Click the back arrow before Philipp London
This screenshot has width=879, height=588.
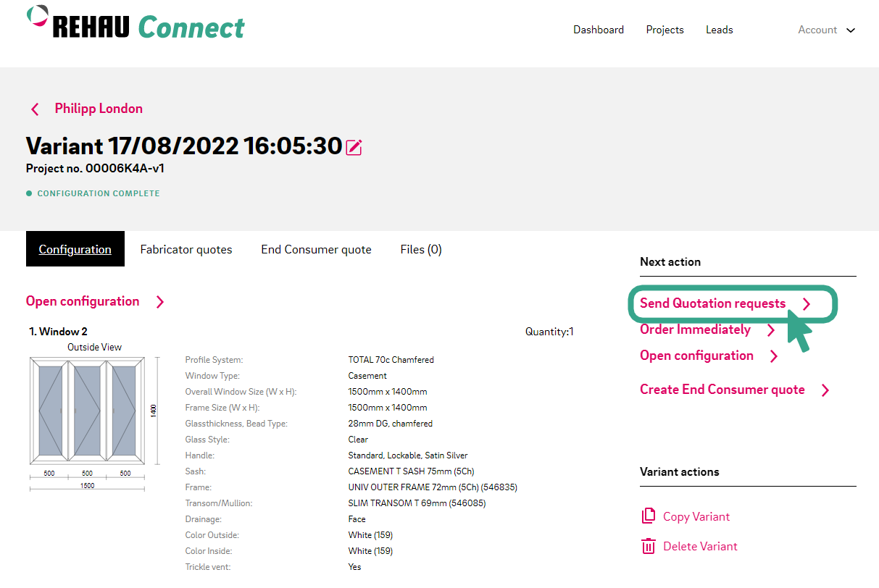click(x=35, y=109)
